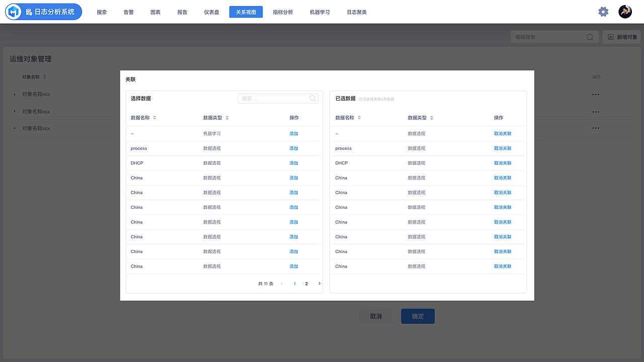This screenshot has width=644, height=362.
Task: Click 取消关联 on the process row
Action: pos(502,148)
